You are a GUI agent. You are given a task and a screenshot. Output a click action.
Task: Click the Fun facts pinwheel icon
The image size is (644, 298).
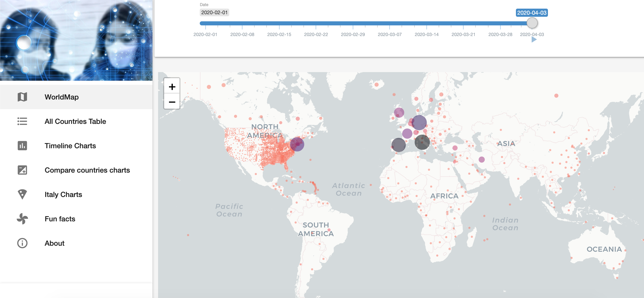point(22,219)
